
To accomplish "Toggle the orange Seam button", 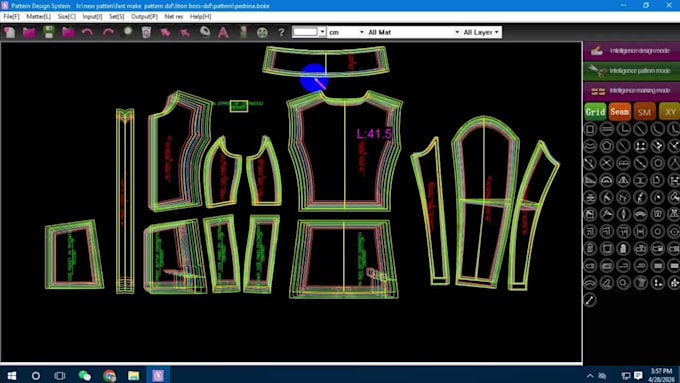I will [x=619, y=112].
